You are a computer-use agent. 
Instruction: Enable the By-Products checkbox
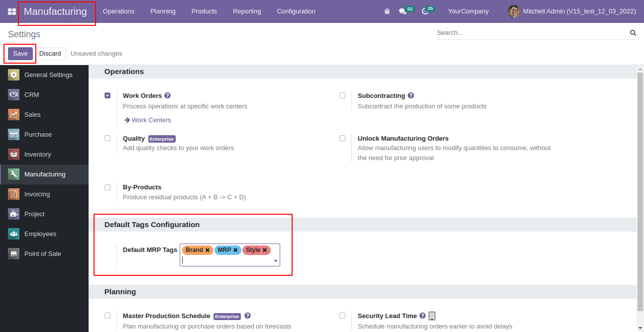(x=107, y=187)
